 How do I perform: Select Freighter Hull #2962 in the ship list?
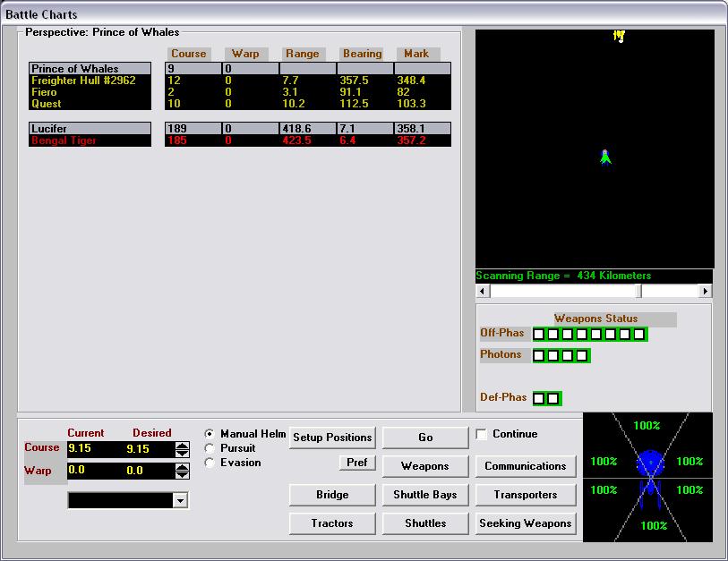pos(90,81)
